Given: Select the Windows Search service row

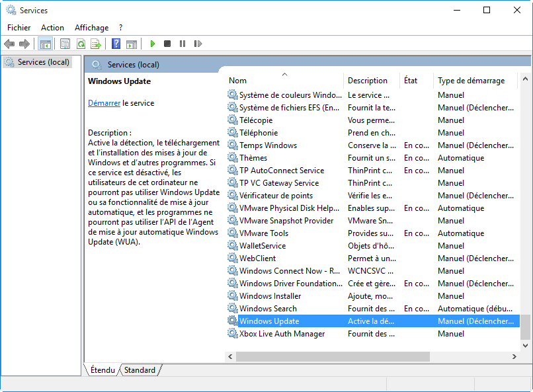Looking at the screenshot, I should pos(268,309).
